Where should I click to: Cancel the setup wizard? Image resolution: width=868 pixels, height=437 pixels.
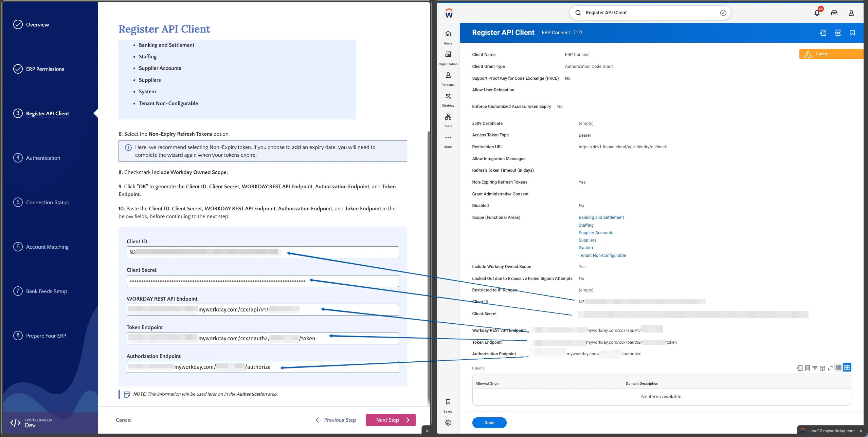124,420
